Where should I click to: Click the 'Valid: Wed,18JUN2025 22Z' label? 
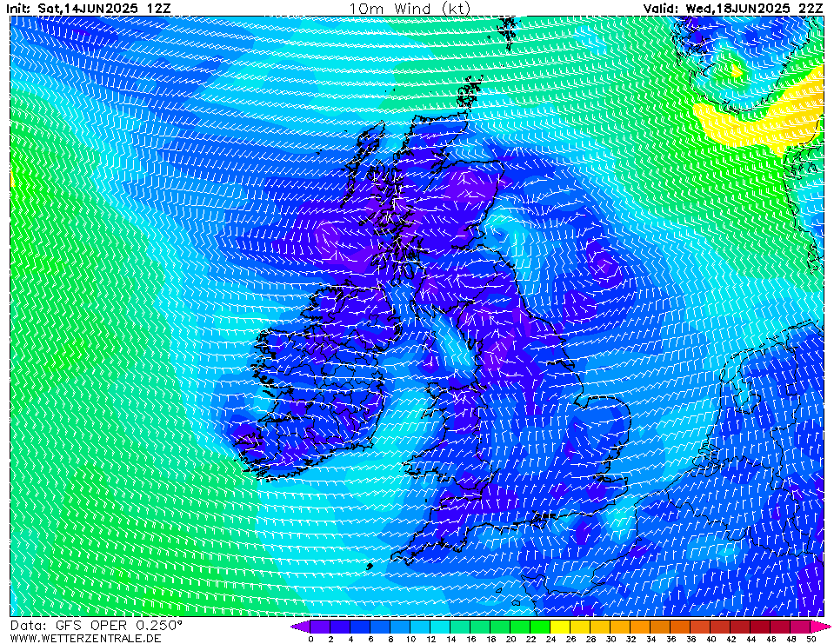point(733,9)
